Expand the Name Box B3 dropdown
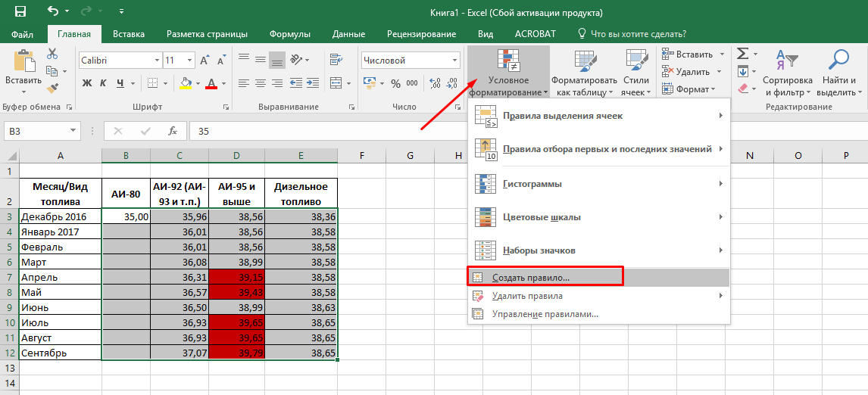 73,131
